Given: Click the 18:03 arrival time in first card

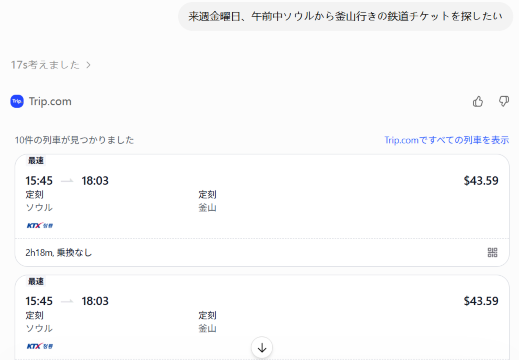Looking at the screenshot, I should click(x=95, y=181).
